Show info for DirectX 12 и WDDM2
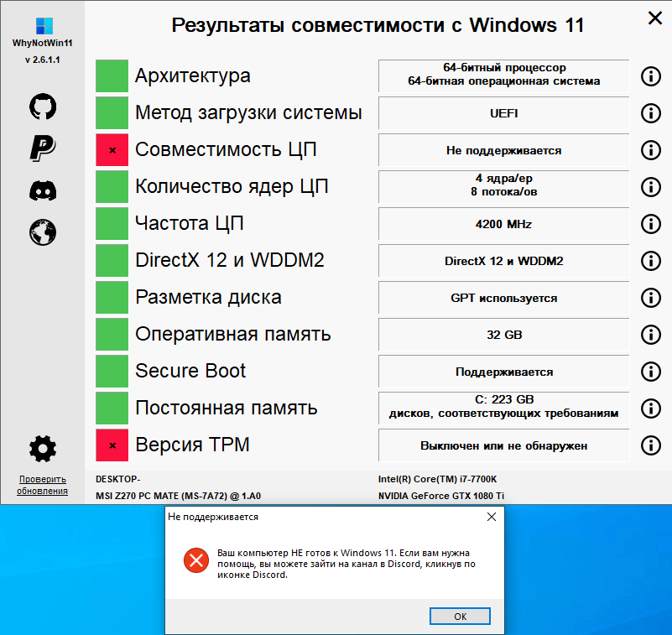Viewport: 672px width, 635px height. tap(650, 261)
